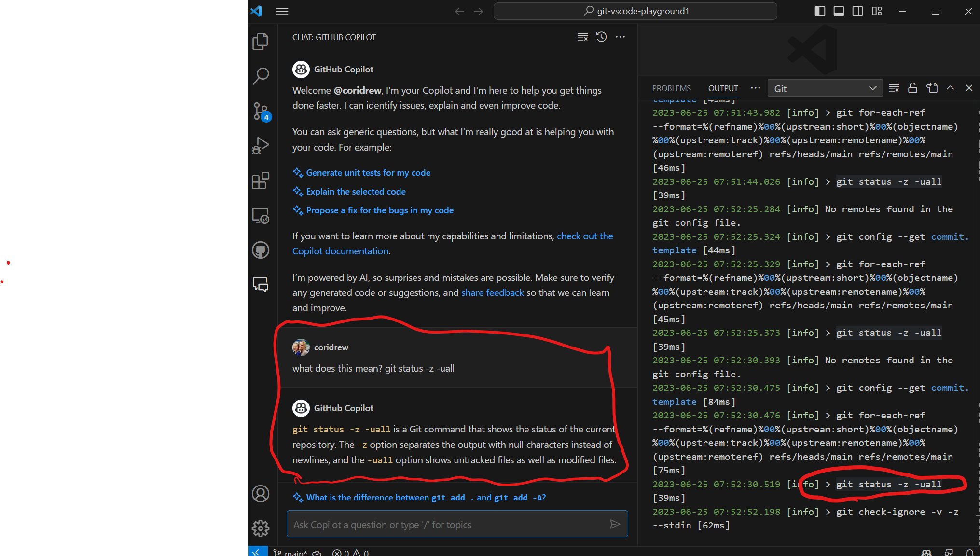
Task: Open Source Control view with badge 4
Action: click(261, 111)
